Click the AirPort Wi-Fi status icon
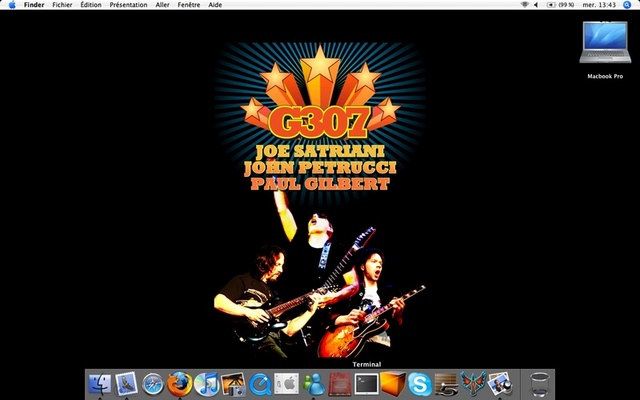This screenshot has height=400, width=640. [x=524, y=5]
